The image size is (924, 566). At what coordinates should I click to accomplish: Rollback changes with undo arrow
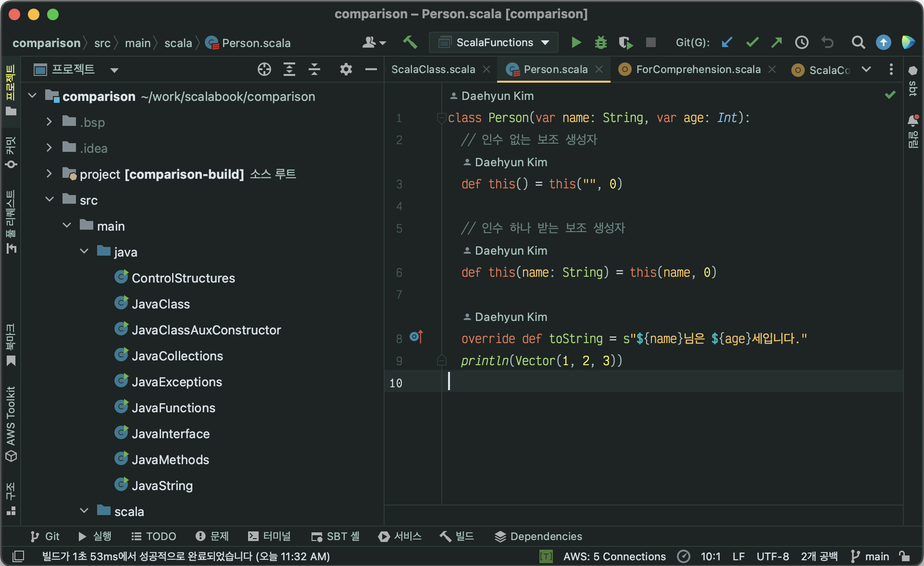827,43
